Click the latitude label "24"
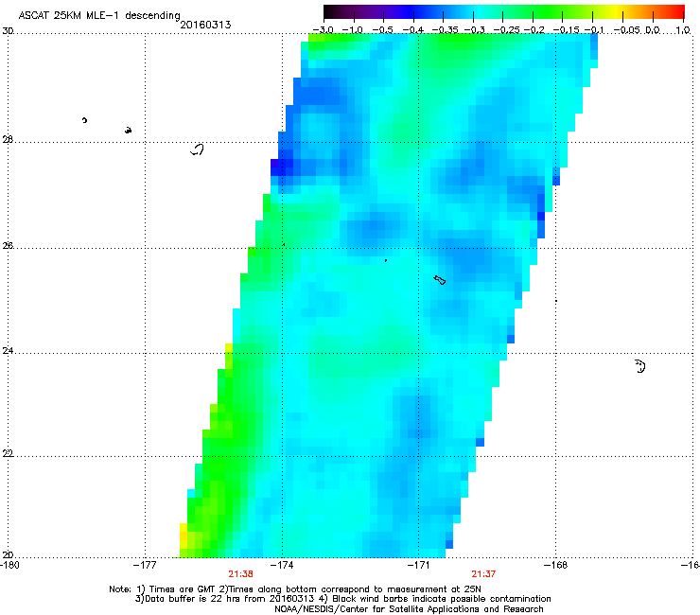This screenshot has height=615, width=700. tap(8, 351)
